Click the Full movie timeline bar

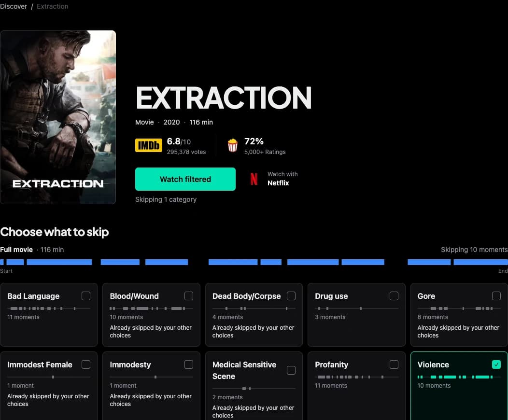pos(254,262)
